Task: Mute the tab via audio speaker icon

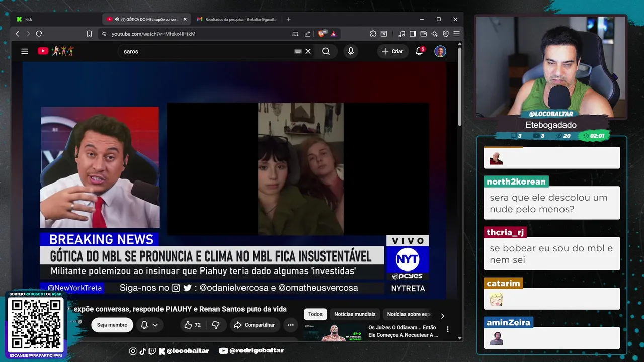Action: click(x=117, y=19)
